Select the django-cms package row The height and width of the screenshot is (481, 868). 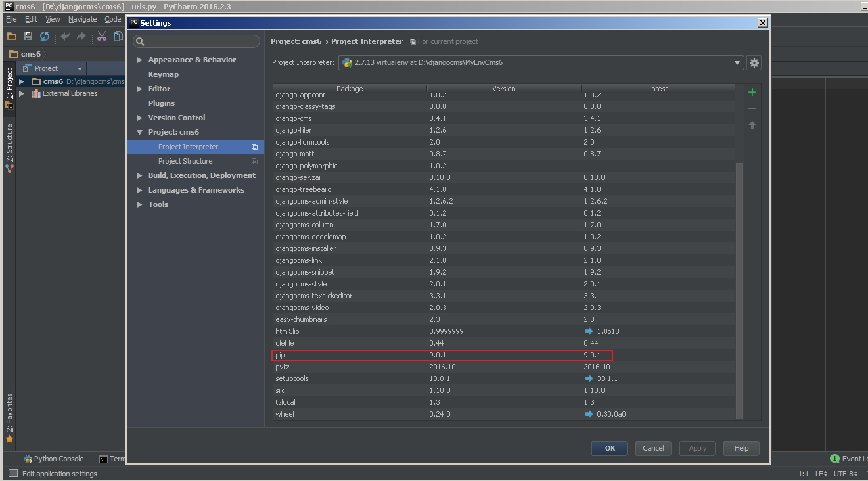click(x=505, y=118)
